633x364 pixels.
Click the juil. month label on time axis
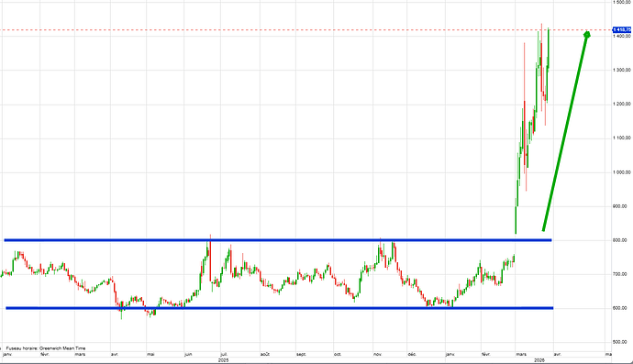(x=224, y=354)
